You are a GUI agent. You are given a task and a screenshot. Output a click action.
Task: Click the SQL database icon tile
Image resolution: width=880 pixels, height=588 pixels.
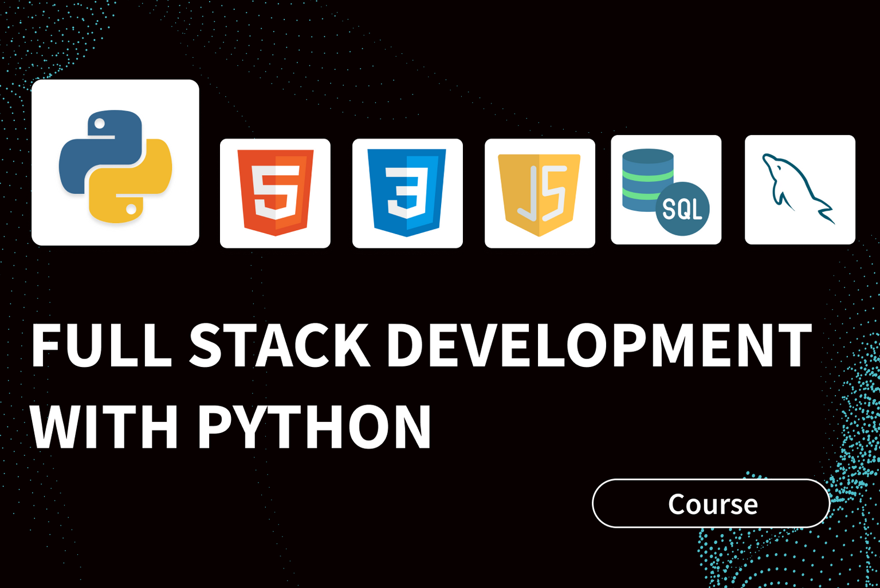[666, 190]
